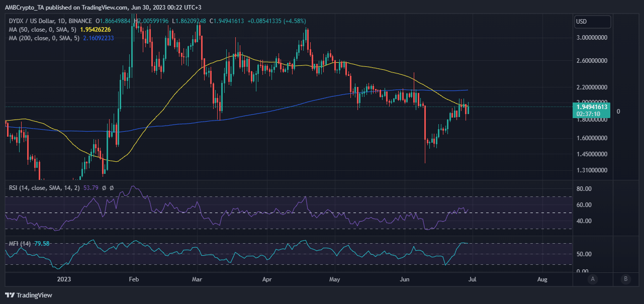Click the TradingView logo icon
644x304 pixels.
[x=10, y=295]
